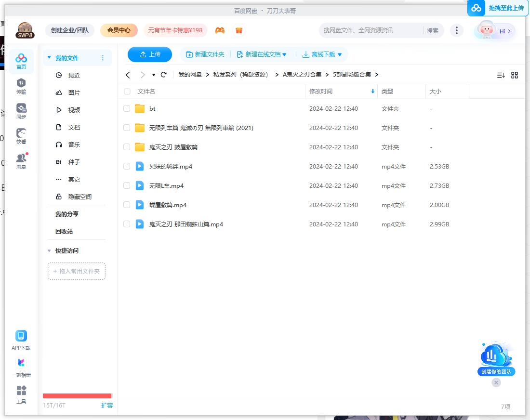Viewport: 530px width, 420px height.
Task: Collapse the 我的文件 tree section
Action: tap(49, 58)
